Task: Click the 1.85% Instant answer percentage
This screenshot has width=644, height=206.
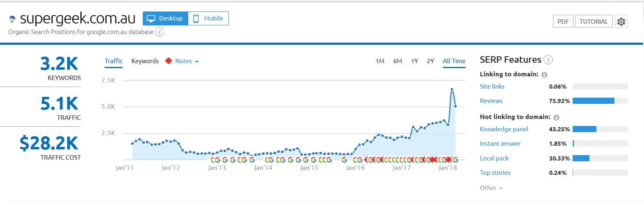Action: [x=557, y=144]
